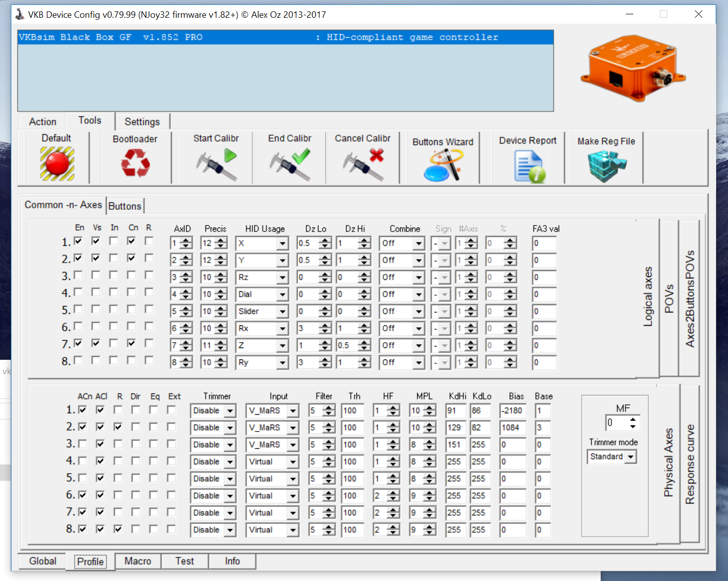Enable Ext checkbox for physical axis 8
Viewport: 728px width, 581px height.
coord(171,529)
